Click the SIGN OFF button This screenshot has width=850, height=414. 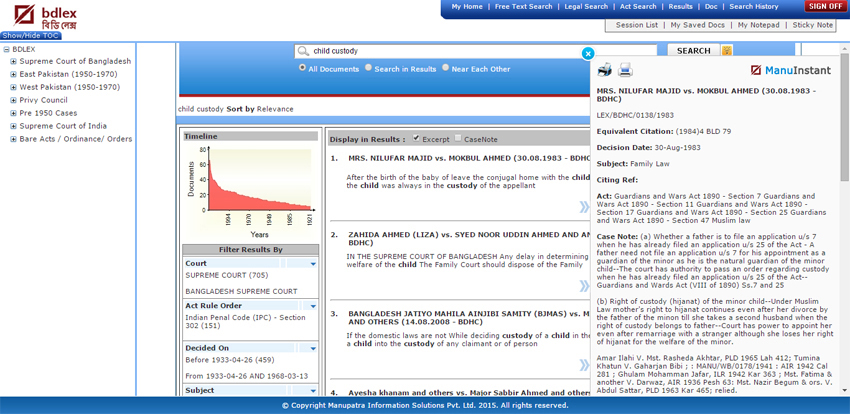[825, 7]
